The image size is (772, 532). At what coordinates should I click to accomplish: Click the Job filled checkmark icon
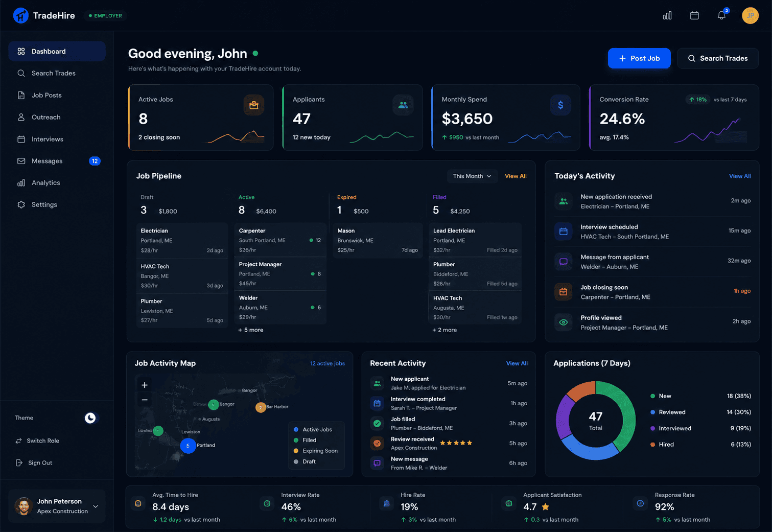pyautogui.click(x=377, y=423)
